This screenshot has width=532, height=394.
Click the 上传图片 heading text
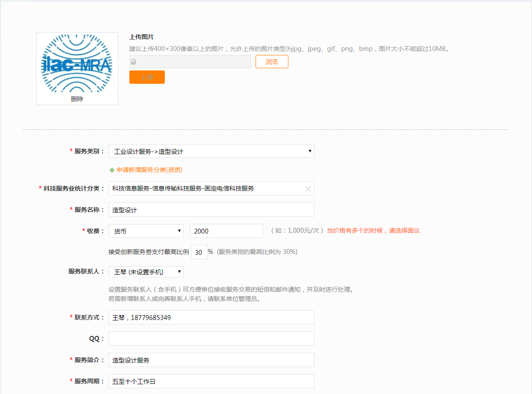tap(141, 37)
